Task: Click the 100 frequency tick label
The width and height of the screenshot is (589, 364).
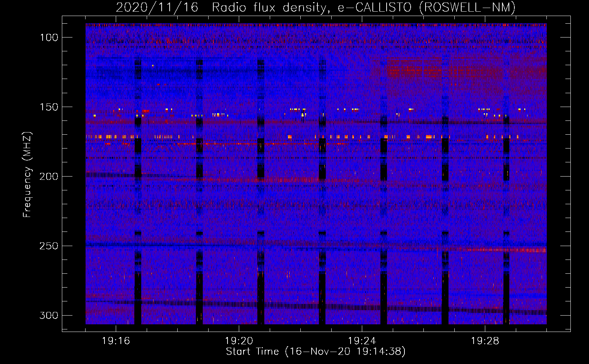Action: (49, 37)
